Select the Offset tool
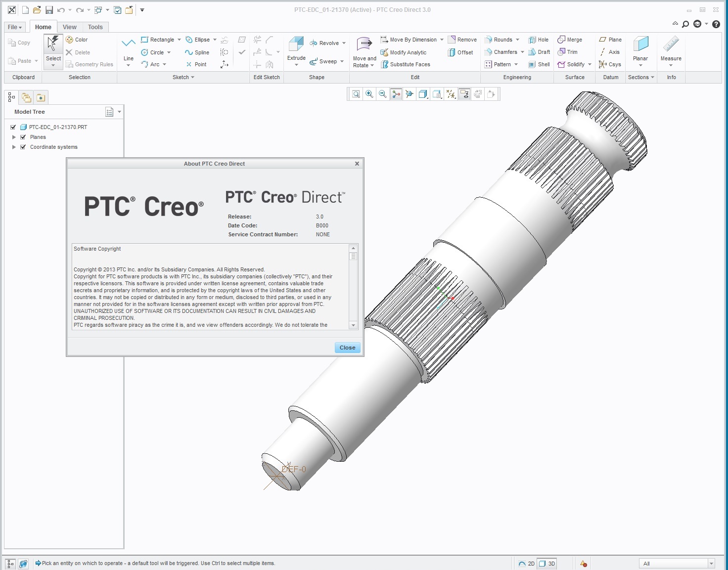Image resolution: width=728 pixels, height=570 pixels. [x=460, y=52]
